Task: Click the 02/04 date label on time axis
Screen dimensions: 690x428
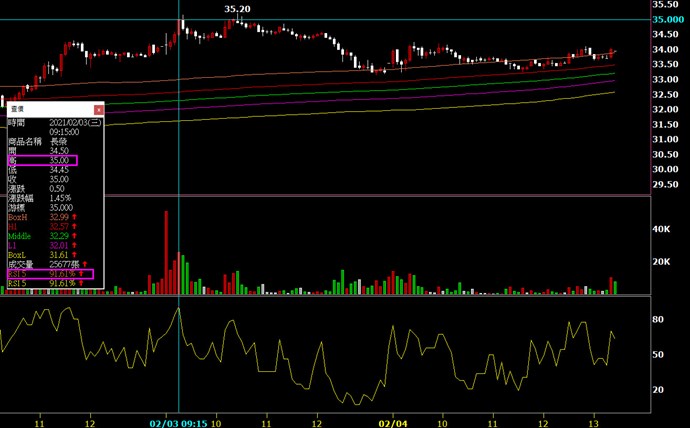Action: pyautogui.click(x=393, y=424)
